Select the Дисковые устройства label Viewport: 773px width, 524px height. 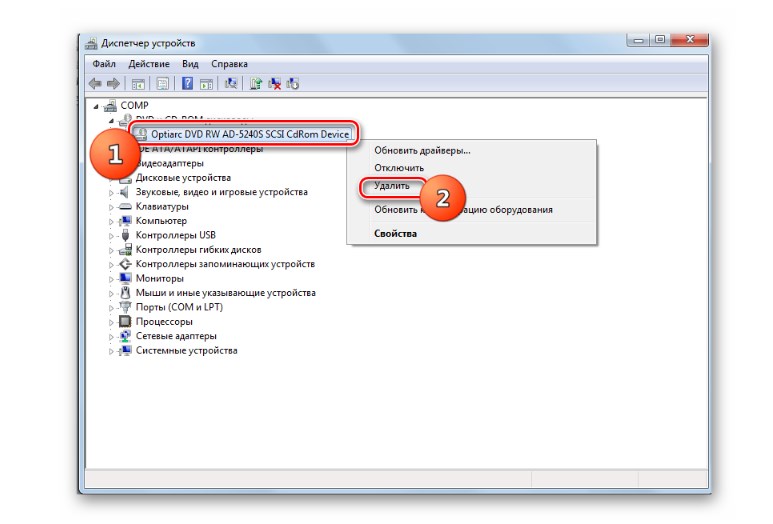(183, 177)
